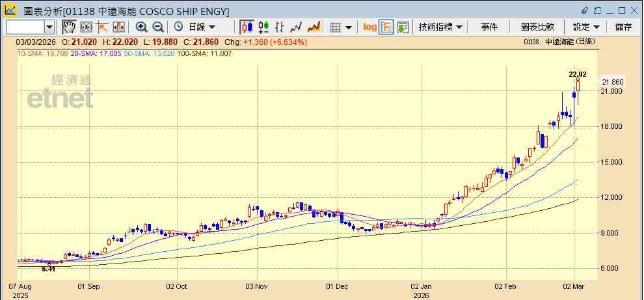Click the 01 Dec date axis label
This screenshot has height=300, width=644.
coord(337,286)
